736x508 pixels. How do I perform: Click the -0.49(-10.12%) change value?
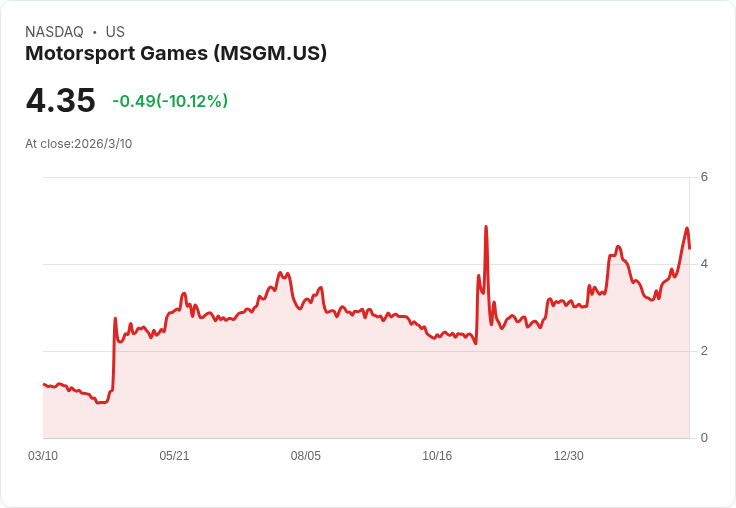[170, 101]
